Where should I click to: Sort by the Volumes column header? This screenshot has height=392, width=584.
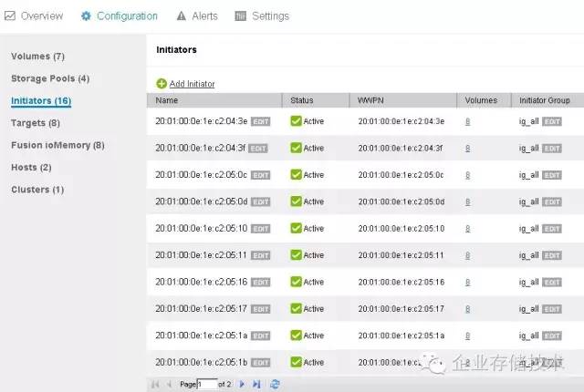point(484,100)
